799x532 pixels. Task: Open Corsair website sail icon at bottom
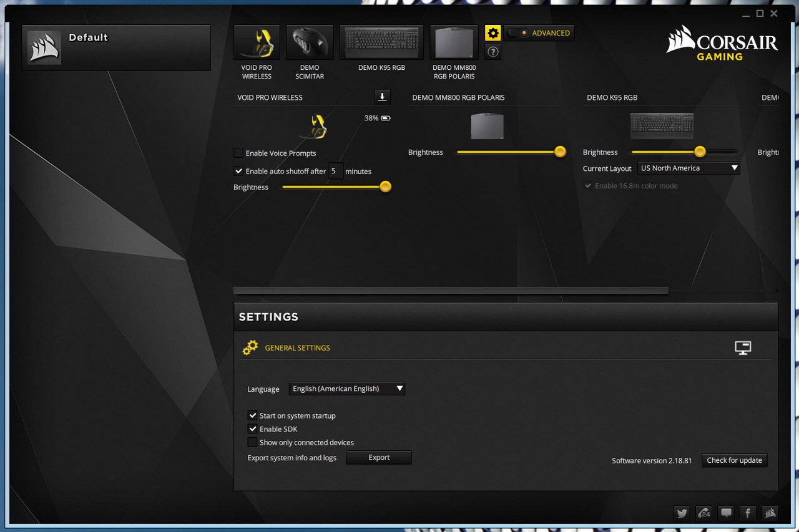tap(770, 513)
